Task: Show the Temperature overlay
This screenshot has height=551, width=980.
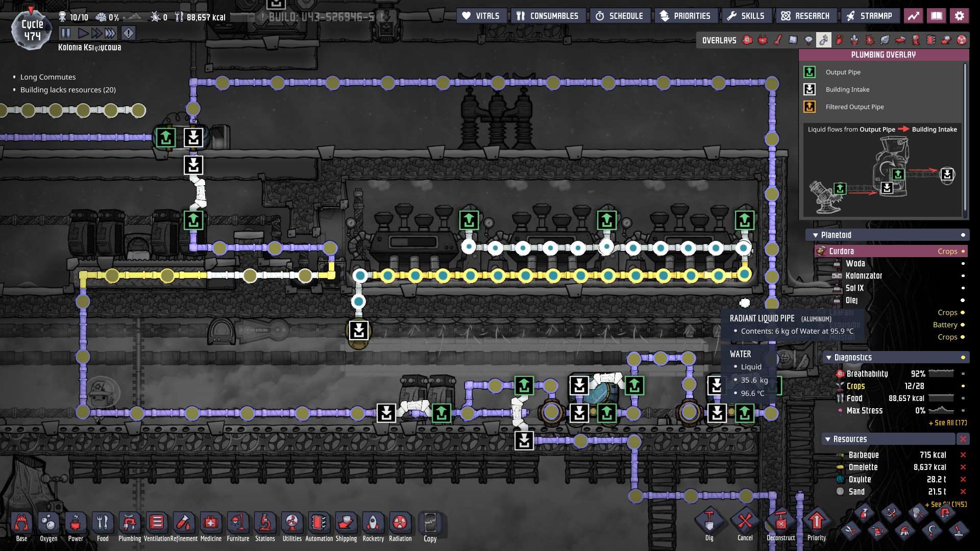Action: click(x=778, y=40)
